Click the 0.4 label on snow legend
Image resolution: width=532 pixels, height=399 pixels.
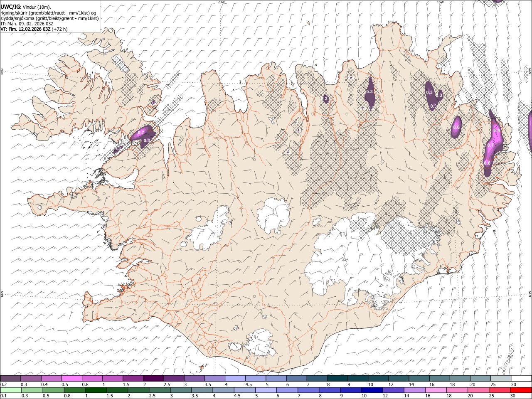click(44, 384)
